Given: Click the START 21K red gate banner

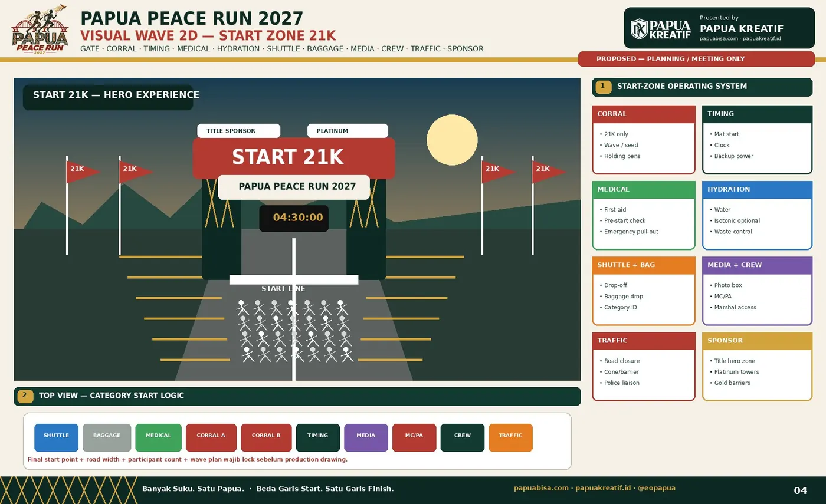Looking at the screenshot, I should [294, 158].
